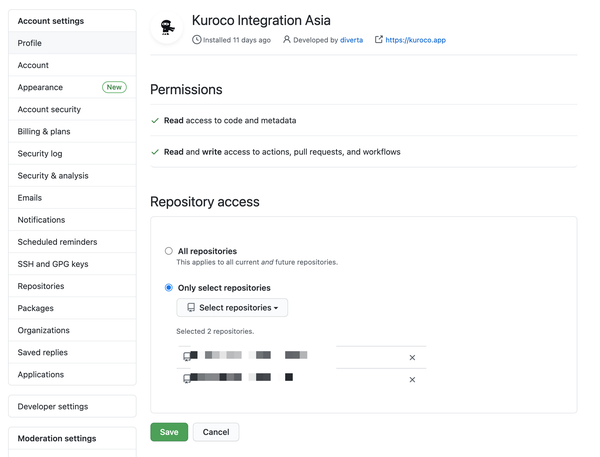Click the Moderation settings header
Screen dimensions: 600x457
tap(57, 438)
